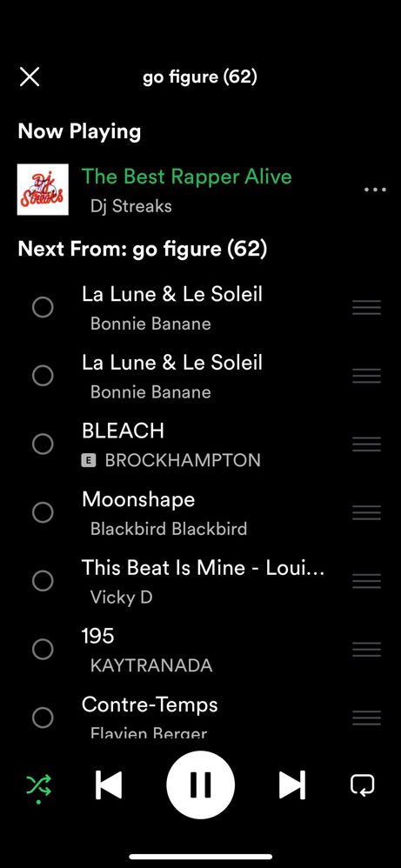Select the circle beside Contre-Temps

pos(43,718)
